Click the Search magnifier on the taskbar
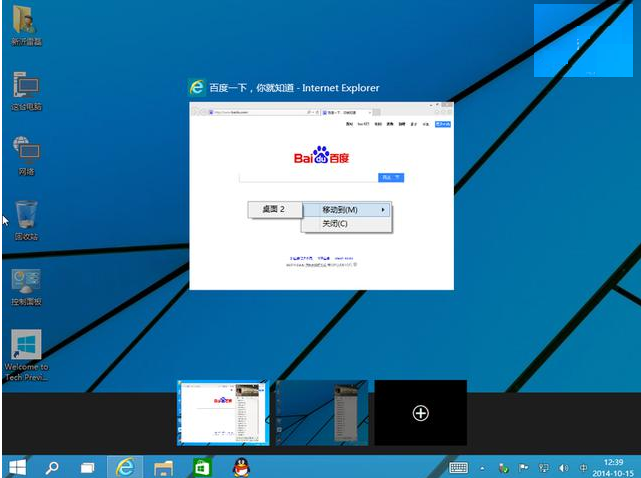Viewport: 641px width, 478px height. 52,467
